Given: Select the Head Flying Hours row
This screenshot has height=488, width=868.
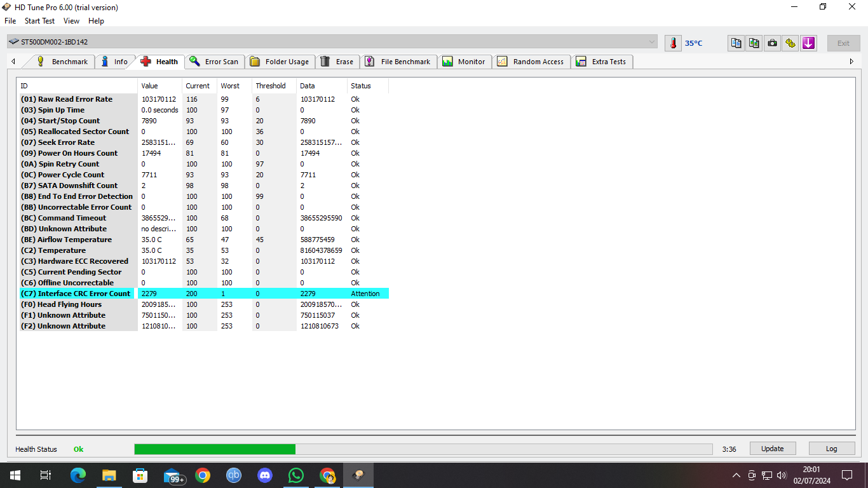Looking at the screenshot, I should (203, 304).
